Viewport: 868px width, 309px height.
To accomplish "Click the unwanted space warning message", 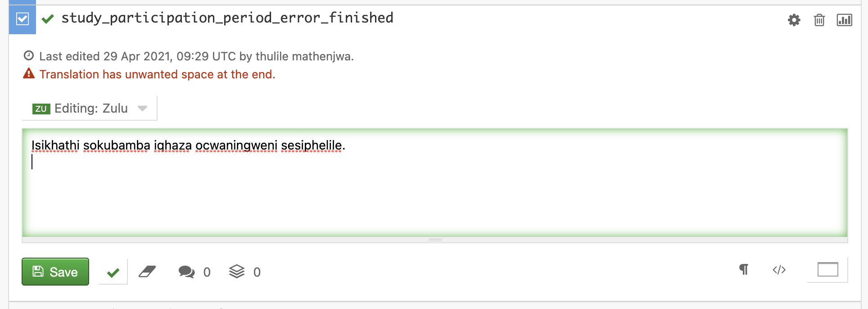I will [x=157, y=74].
